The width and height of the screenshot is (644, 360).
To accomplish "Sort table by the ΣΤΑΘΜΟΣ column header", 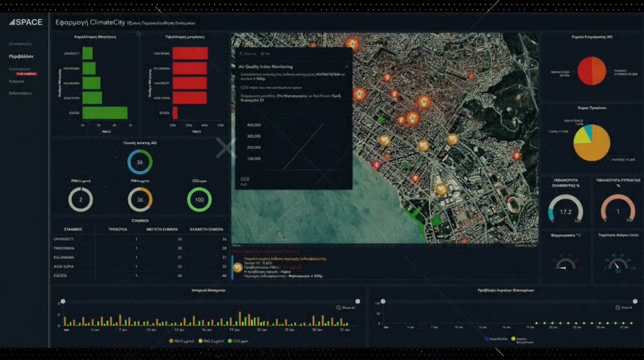I will [x=73, y=230].
